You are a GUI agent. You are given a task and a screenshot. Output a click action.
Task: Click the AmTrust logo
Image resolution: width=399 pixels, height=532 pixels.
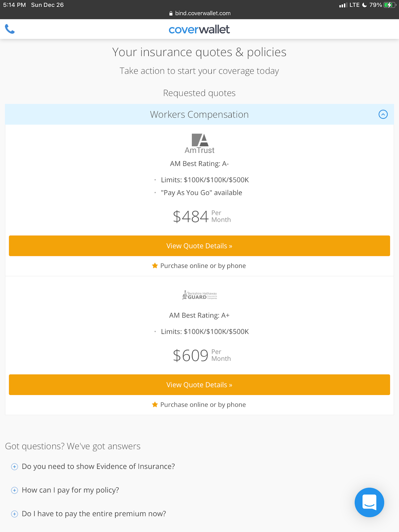pos(199,144)
